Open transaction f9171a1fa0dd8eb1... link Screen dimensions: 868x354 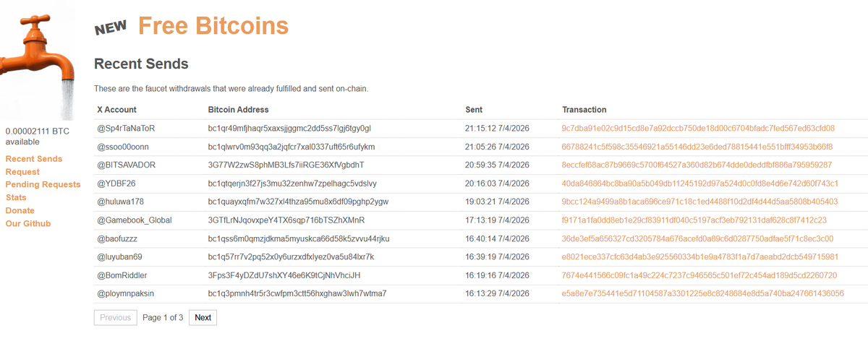(694, 220)
